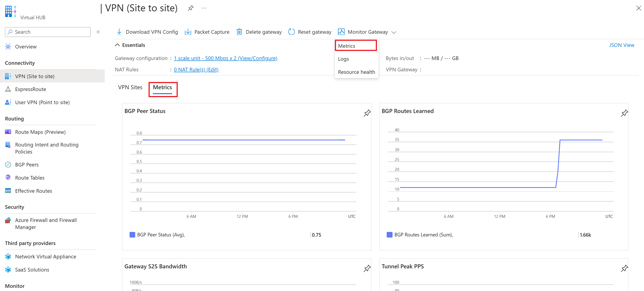
Task: Click the Tunnel Peak PPS chart title
Action: pyautogui.click(x=402, y=266)
